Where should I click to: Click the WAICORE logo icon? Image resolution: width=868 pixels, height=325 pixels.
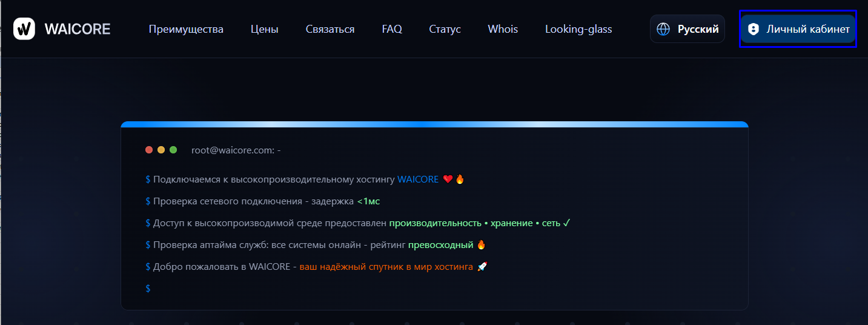(24, 28)
